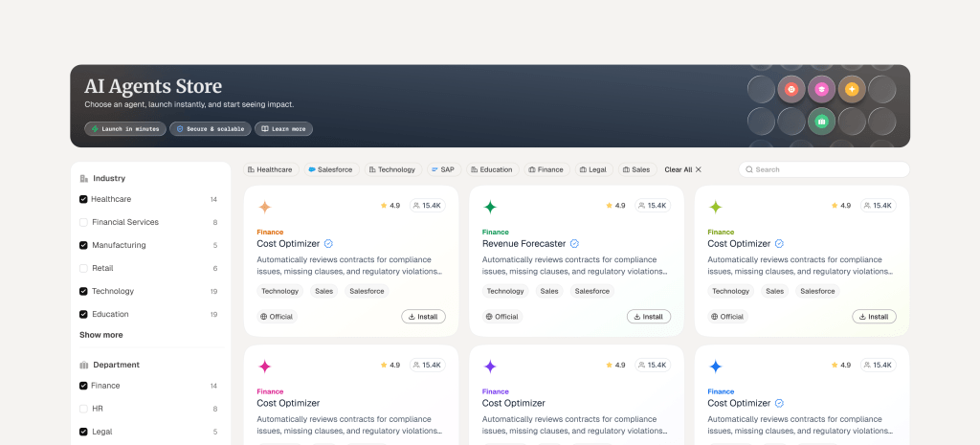Click the pink graduation cap banner icon

point(821,90)
